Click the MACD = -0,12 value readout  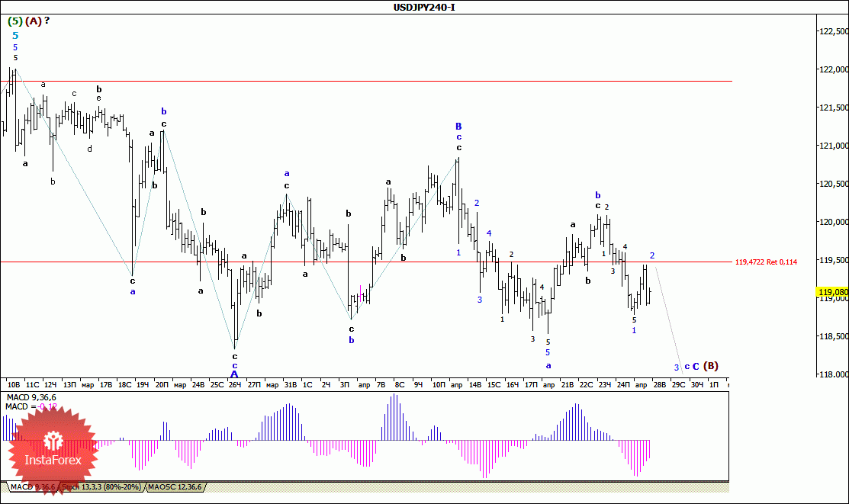tap(31, 407)
